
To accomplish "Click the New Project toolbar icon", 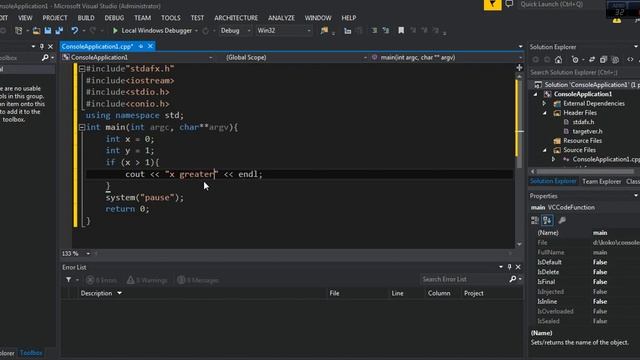I will pos(18,31).
